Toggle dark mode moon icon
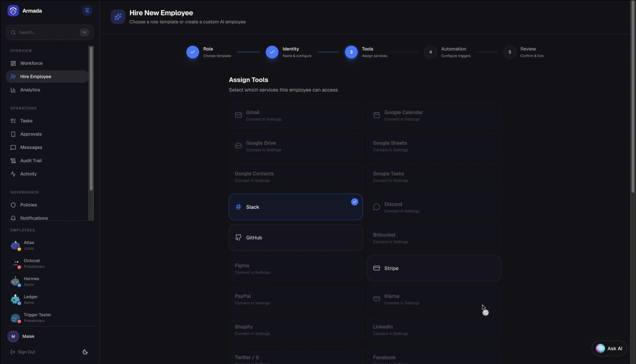The height and width of the screenshot is (364, 636). coord(85,352)
